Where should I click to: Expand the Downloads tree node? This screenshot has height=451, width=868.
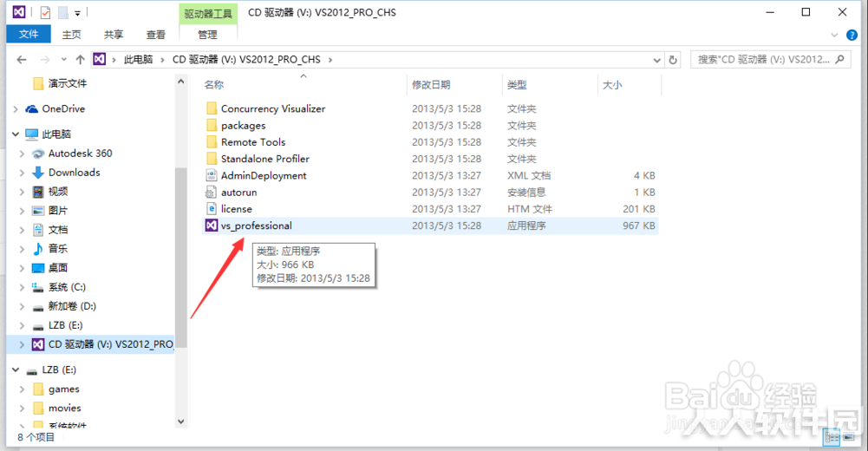click(22, 173)
